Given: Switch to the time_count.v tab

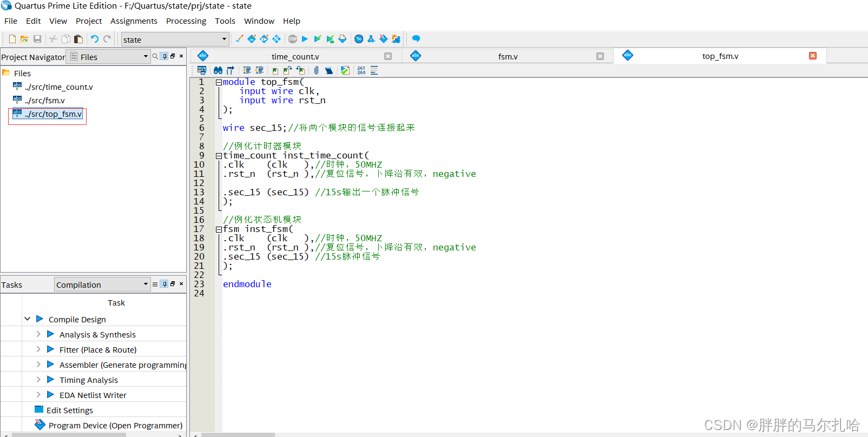Looking at the screenshot, I should click(295, 56).
